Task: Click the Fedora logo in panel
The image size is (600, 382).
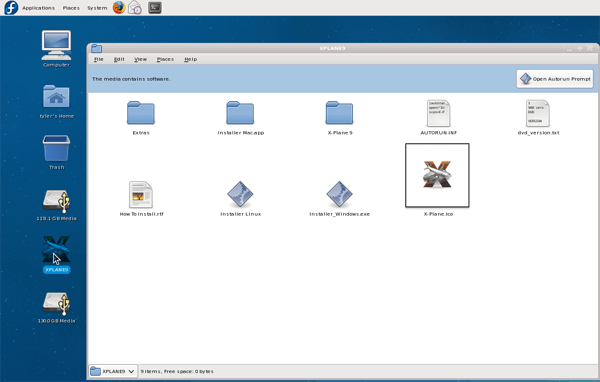Action: [x=11, y=8]
